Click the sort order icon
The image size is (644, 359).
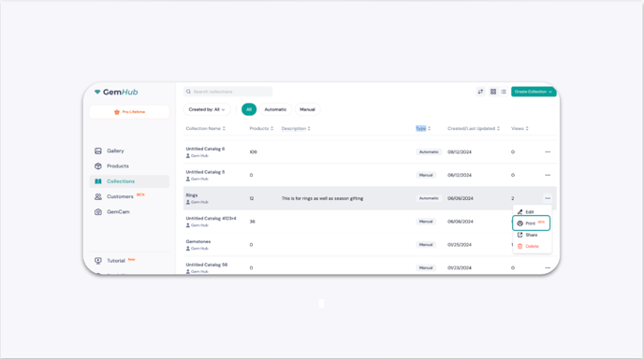click(x=480, y=92)
